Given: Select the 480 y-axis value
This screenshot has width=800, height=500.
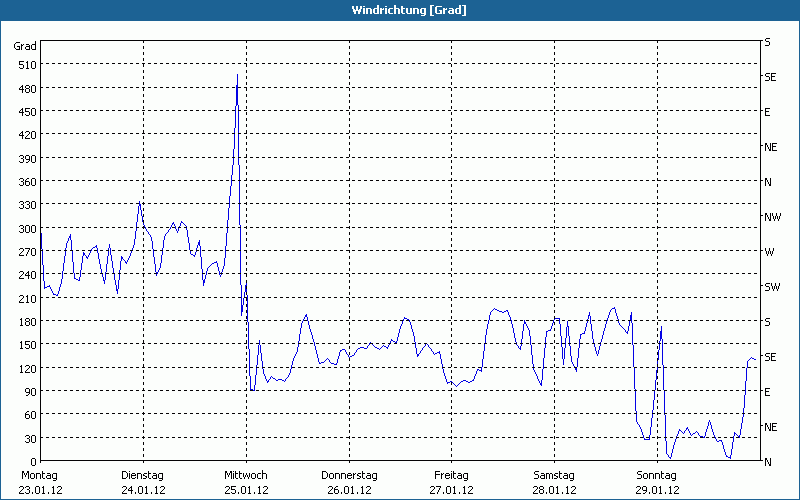Looking at the screenshot, I should (x=28, y=89).
